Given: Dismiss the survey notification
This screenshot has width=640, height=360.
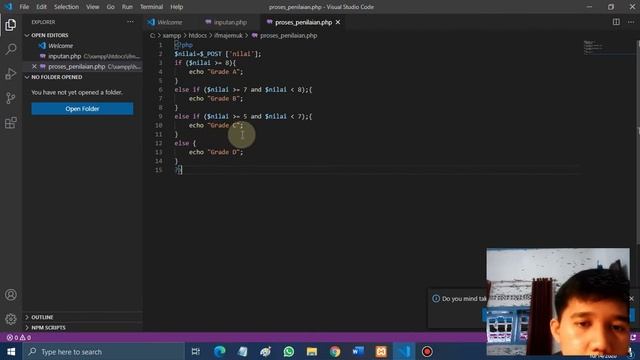Looking at the screenshot, I should click(x=631, y=298).
